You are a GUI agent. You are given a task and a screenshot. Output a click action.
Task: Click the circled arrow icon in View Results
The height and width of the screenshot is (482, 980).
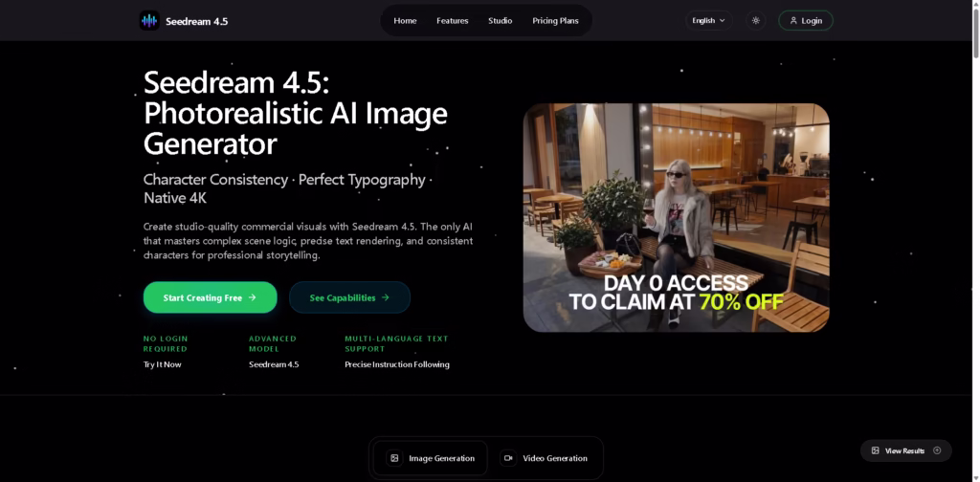(x=937, y=450)
